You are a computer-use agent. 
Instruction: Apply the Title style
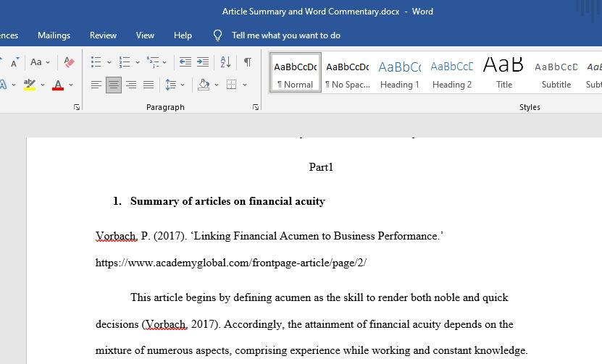(503, 72)
